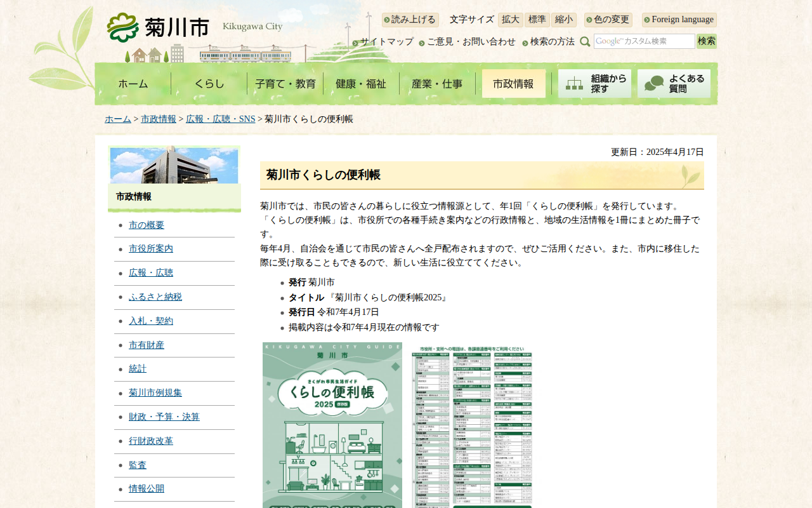
Task: Click the くらしの便利帳 2025 cover image
Action: pos(332,425)
